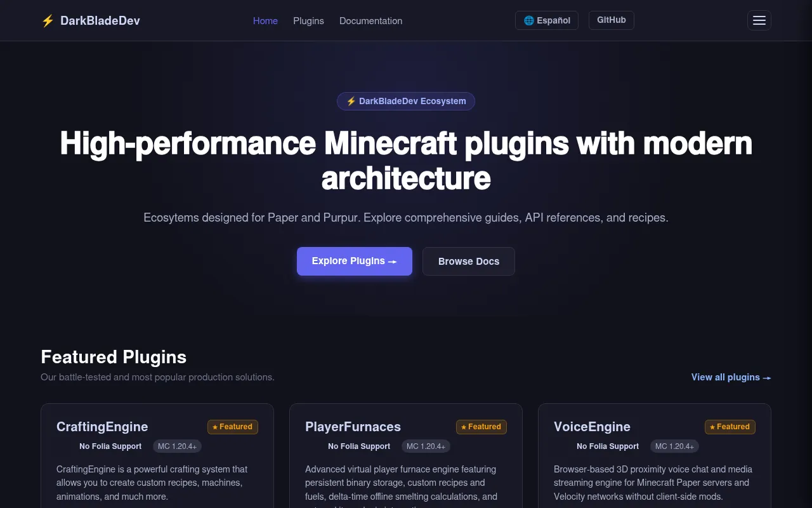Go to the Home nav item
Image resolution: width=812 pixels, height=508 pixels.
pyautogui.click(x=265, y=21)
